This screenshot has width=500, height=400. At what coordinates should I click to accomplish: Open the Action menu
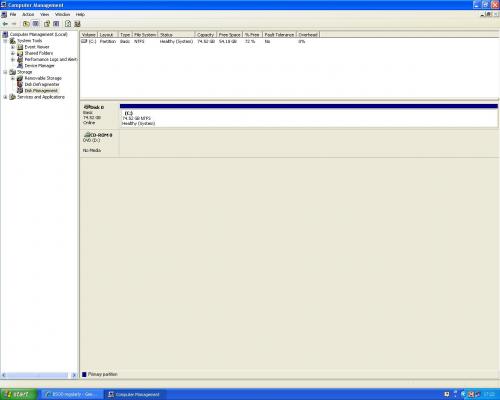pyautogui.click(x=28, y=14)
